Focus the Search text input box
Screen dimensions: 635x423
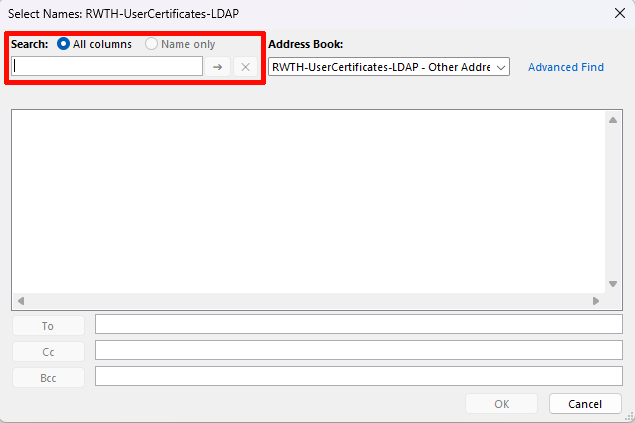point(107,67)
